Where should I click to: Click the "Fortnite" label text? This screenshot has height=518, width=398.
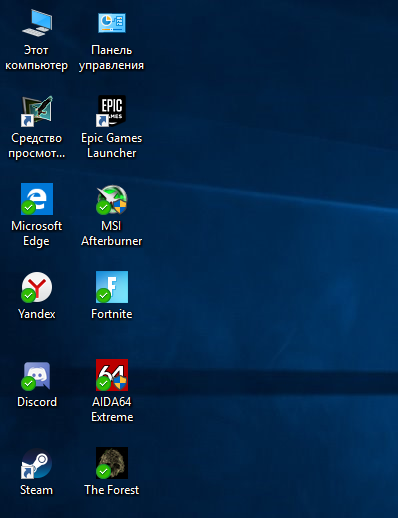point(112,314)
